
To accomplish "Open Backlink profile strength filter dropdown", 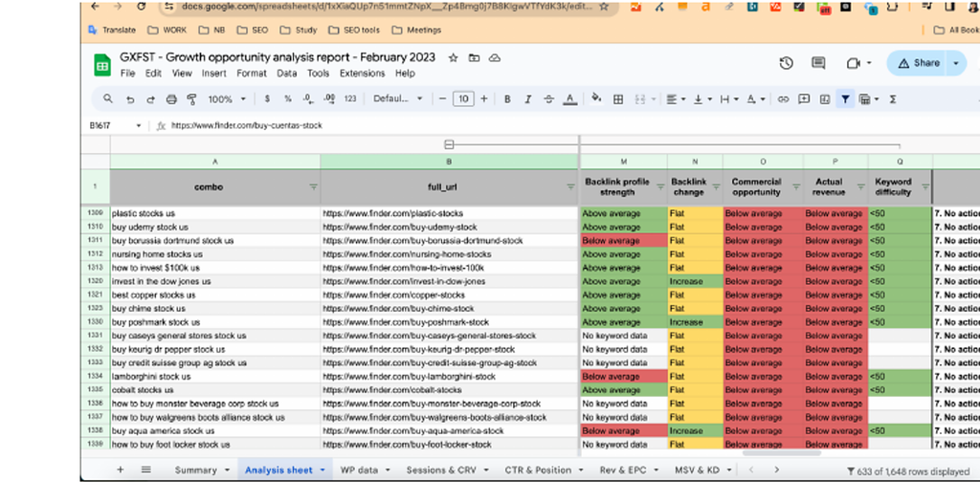I will click(660, 186).
